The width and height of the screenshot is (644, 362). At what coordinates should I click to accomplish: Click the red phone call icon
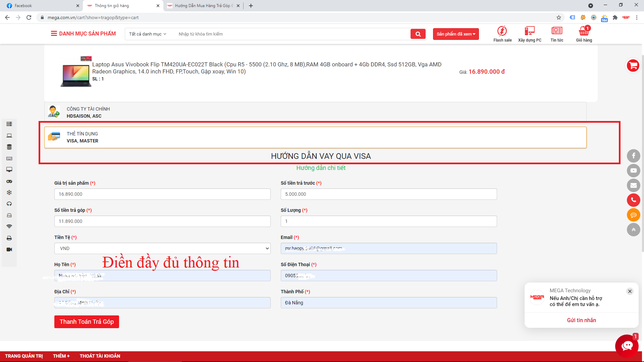pyautogui.click(x=633, y=200)
